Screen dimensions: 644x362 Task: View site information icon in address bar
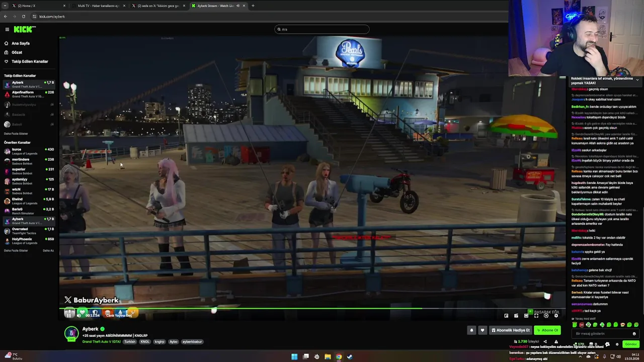pyautogui.click(x=34, y=16)
